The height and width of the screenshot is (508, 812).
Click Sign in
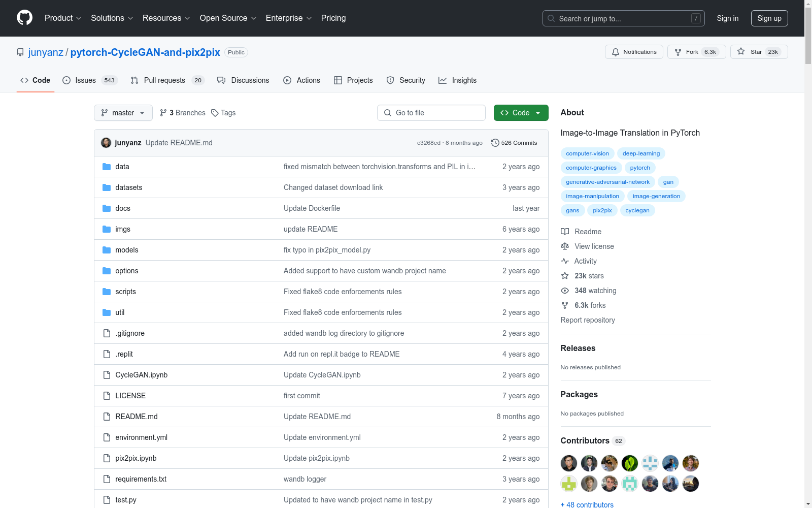click(x=727, y=18)
